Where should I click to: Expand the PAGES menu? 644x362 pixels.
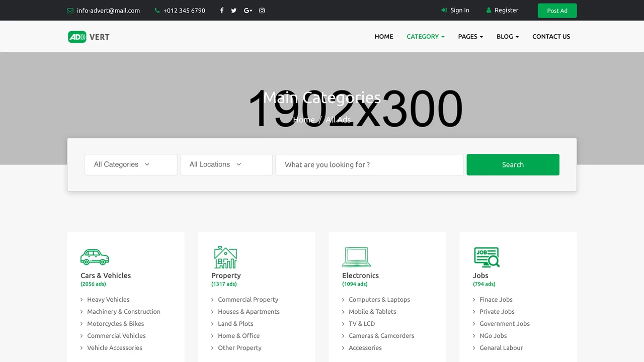[470, 37]
